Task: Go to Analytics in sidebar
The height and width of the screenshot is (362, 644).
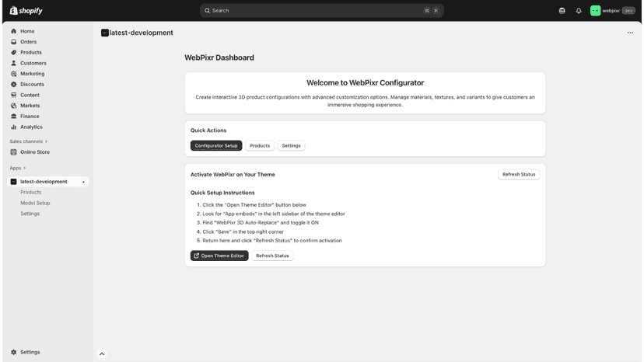Action: click(31, 127)
